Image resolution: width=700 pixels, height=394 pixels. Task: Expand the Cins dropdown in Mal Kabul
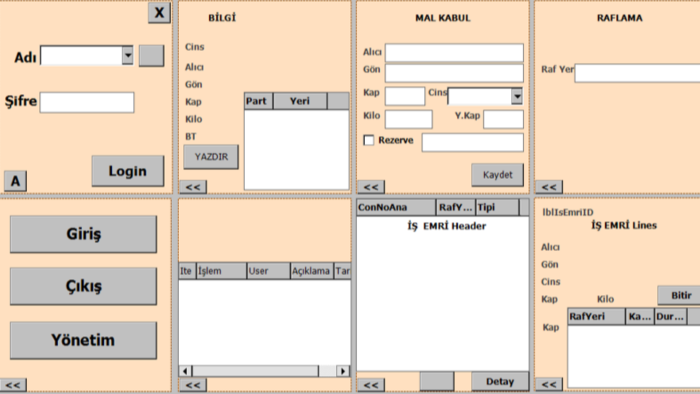click(x=517, y=96)
